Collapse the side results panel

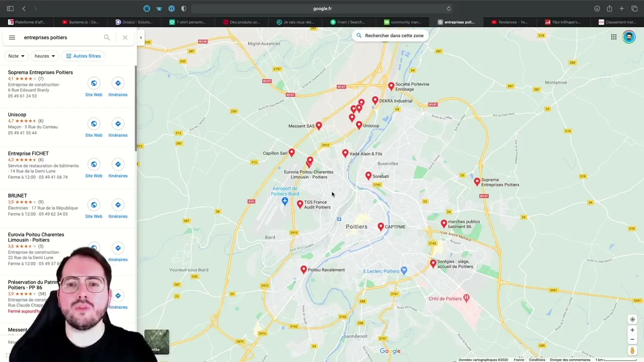click(x=141, y=38)
